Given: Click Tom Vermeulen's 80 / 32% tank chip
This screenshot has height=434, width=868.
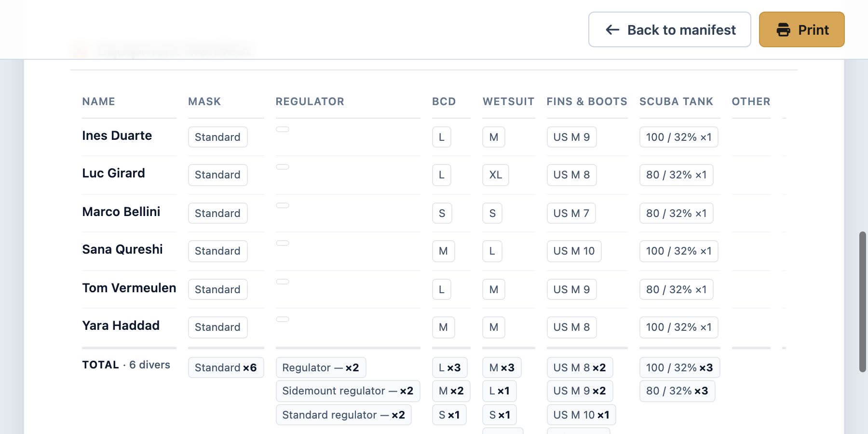Looking at the screenshot, I should click(676, 289).
